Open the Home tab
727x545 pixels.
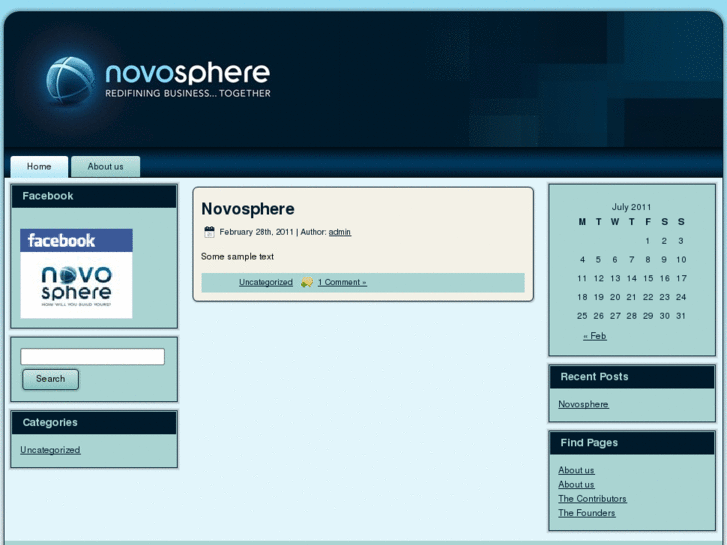click(x=39, y=167)
